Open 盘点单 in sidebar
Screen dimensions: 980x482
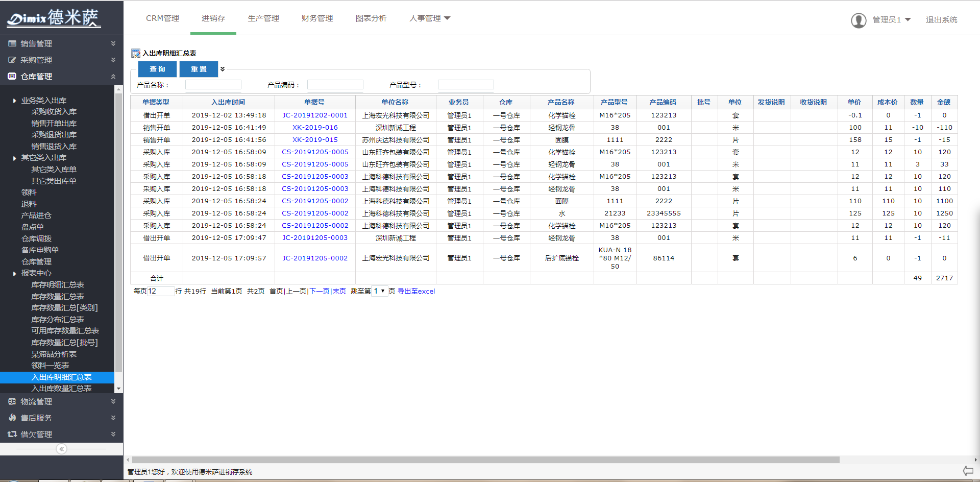pyautogui.click(x=32, y=227)
